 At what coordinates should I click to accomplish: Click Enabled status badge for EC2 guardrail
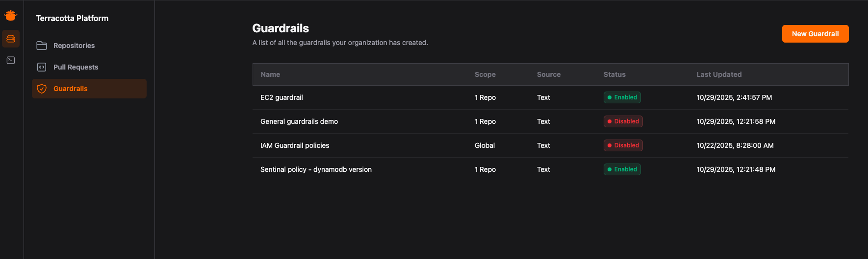click(x=622, y=97)
